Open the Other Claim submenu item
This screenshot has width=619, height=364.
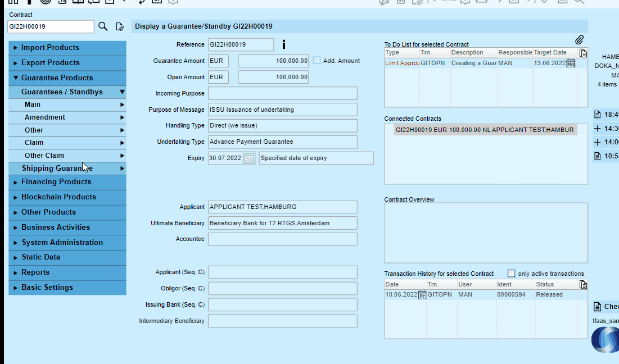point(67,156)
